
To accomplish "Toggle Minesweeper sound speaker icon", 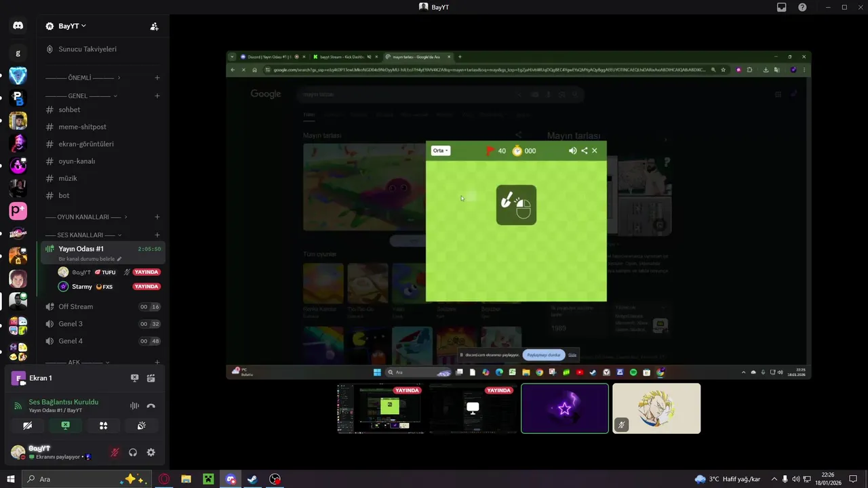I will coord(572,150).
